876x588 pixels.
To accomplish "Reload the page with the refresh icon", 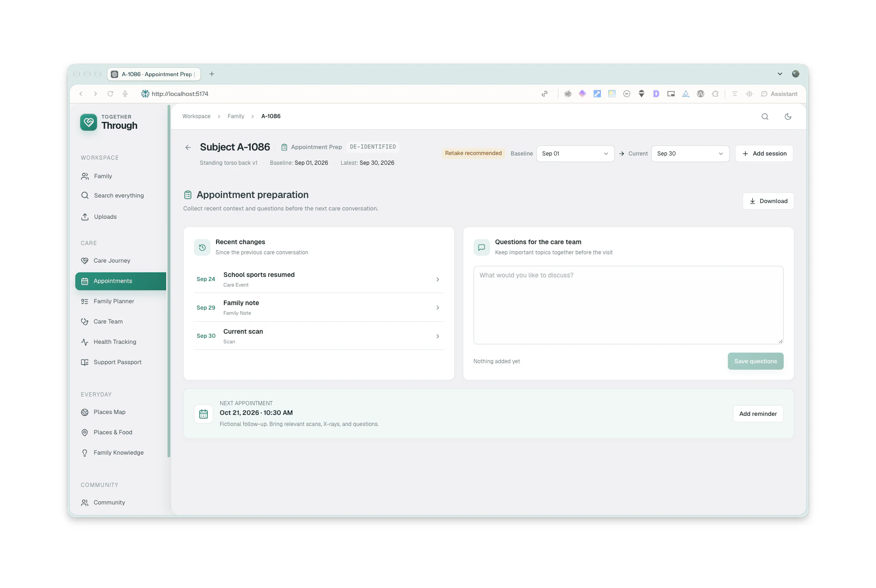I will pos(110,94).
